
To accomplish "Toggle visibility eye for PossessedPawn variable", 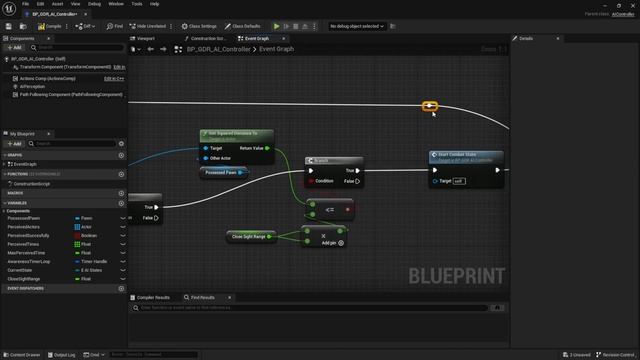I will click(122, 218).
